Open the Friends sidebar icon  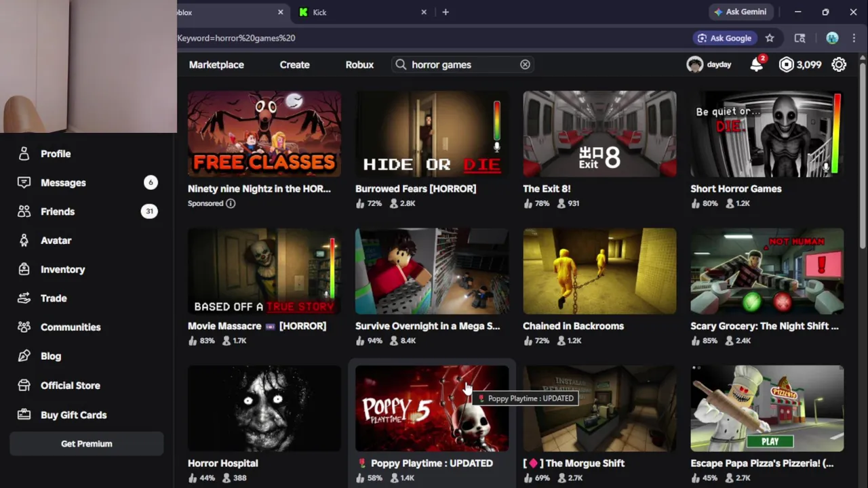pyautogui.click(x=24, y=211)
